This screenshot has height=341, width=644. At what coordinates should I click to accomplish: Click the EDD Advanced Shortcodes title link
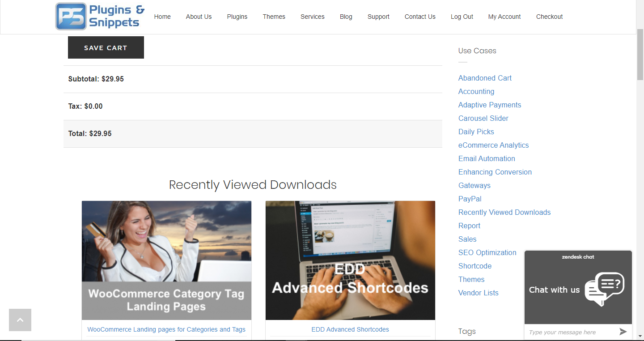click(350, 329)
